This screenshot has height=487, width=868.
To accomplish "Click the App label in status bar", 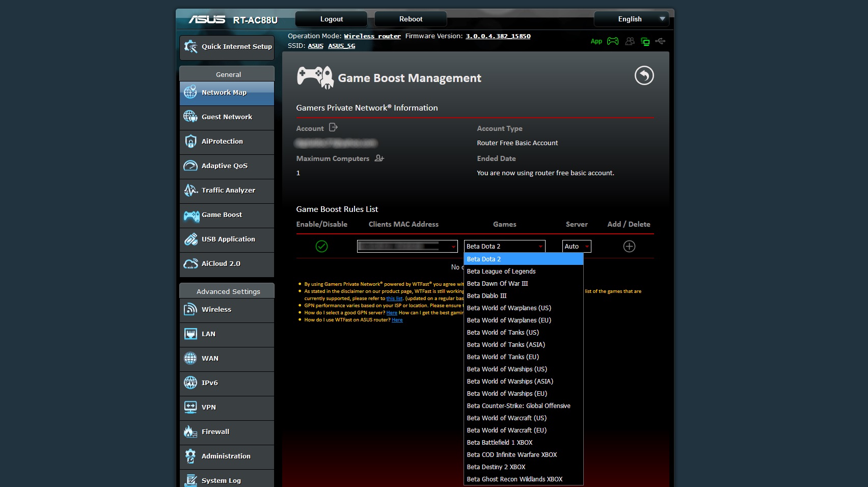I will (596, 41).
